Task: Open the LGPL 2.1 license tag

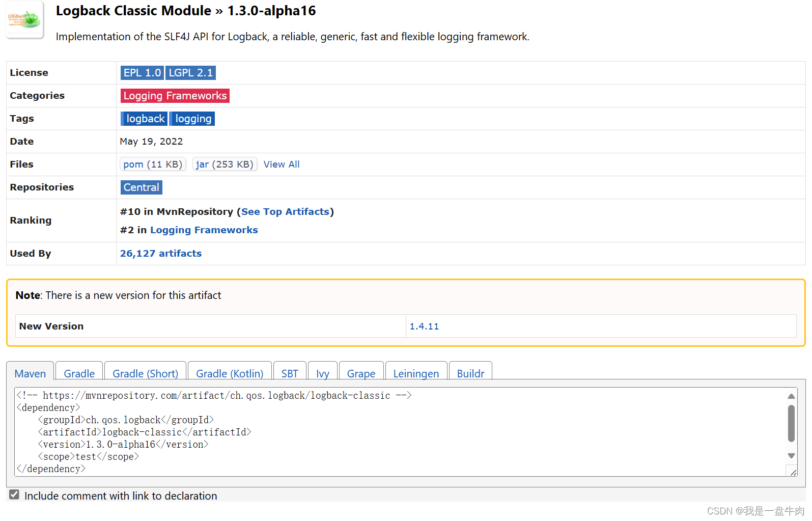Action: 190,73
